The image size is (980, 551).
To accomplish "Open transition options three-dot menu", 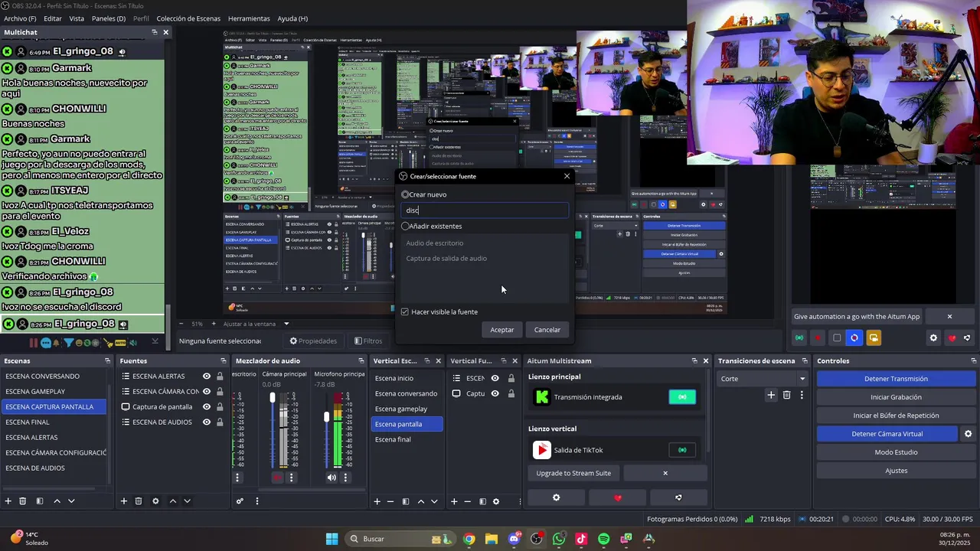I will [802, 395].
